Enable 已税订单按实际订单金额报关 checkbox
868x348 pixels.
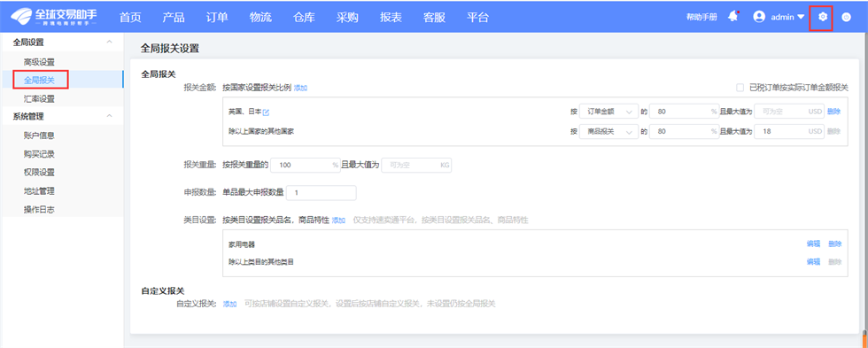click(740, 88)
